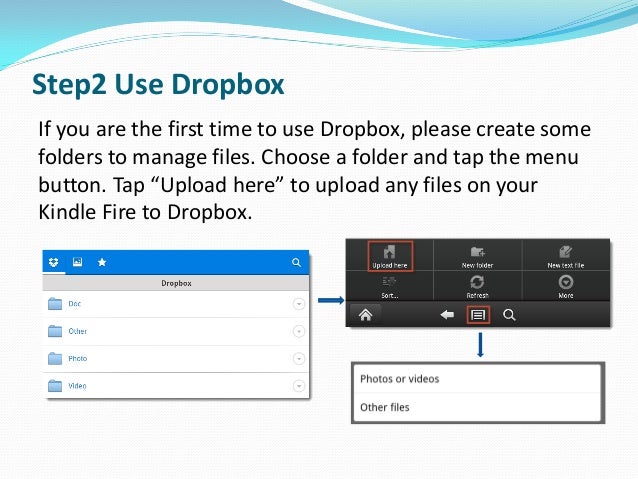Tap Upload here in the menu
This screenshot has width=638, height=479.
point(390,256)
